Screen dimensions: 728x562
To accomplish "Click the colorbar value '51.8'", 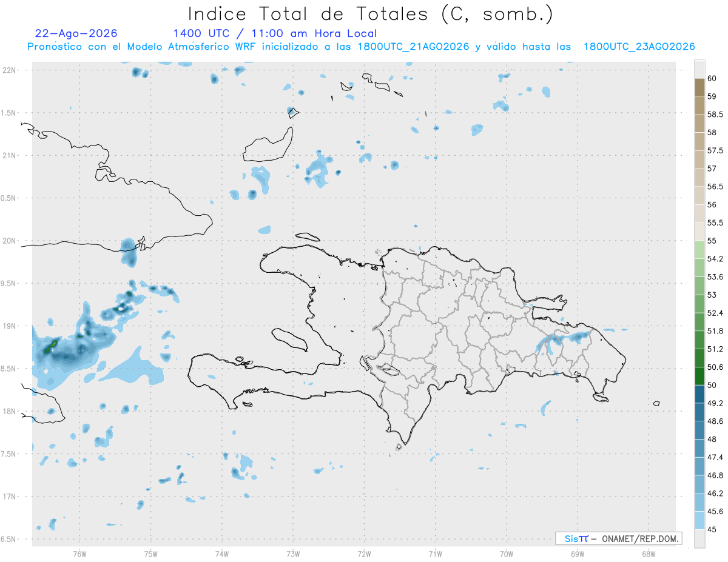I will 715,331.
